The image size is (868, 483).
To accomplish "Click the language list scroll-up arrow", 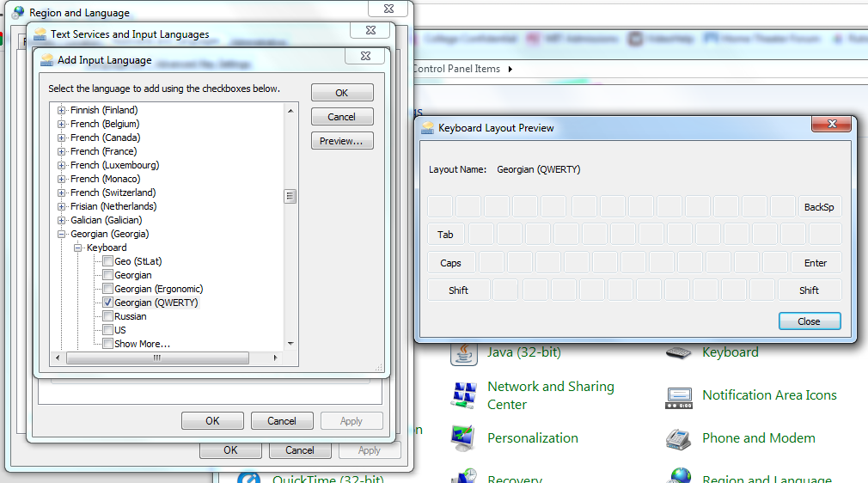I will pyautogui.click(x=290, y=111).
